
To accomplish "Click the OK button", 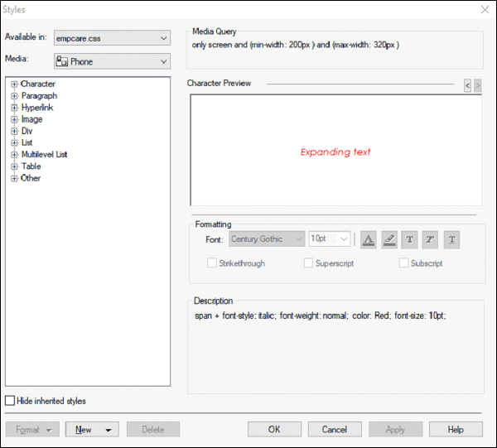I will click(x=274, y=429).
